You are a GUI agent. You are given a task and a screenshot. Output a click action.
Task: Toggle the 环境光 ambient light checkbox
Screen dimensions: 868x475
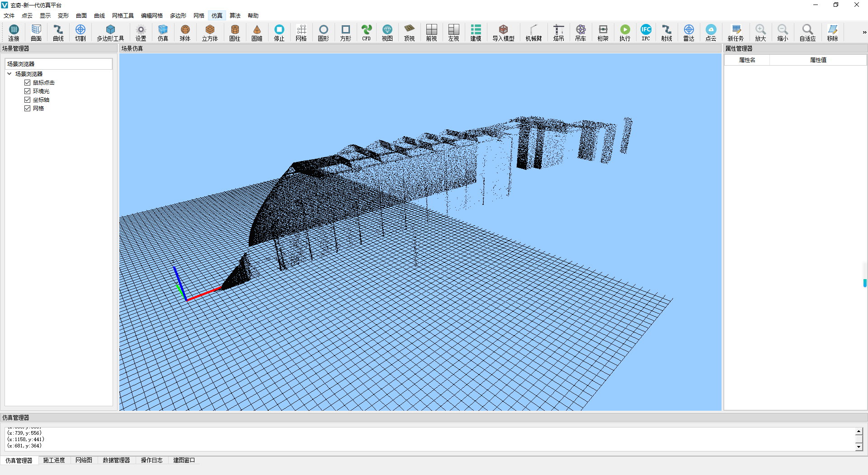(28, 91)
